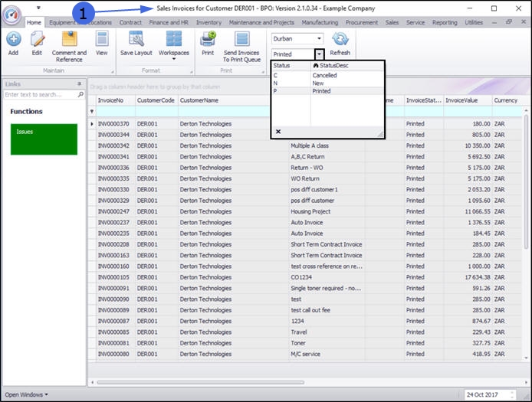The height and width of the screenshot is (402, 532).
Task: Open the Finance and HR tab
Action: click(169, 22)
